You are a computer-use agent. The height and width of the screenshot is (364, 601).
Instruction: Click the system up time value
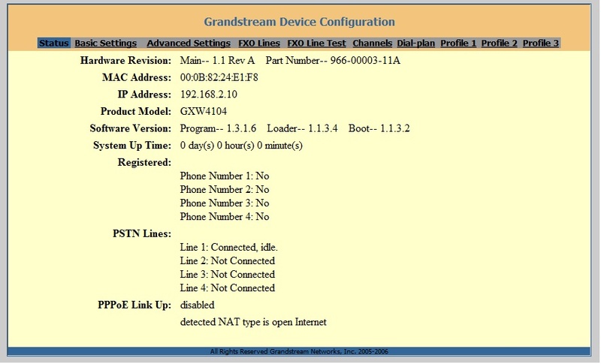(241, 146)
